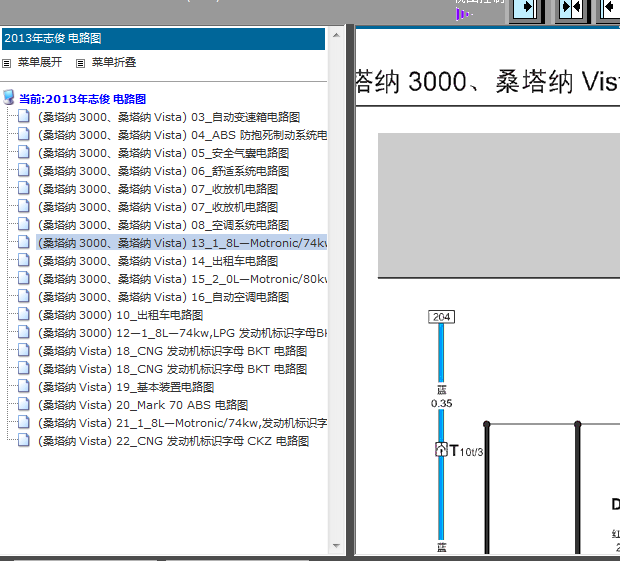Click the 菜单展开 expand menu link
620x561 pixels.
pyautogui.click(x=40, y=62)
